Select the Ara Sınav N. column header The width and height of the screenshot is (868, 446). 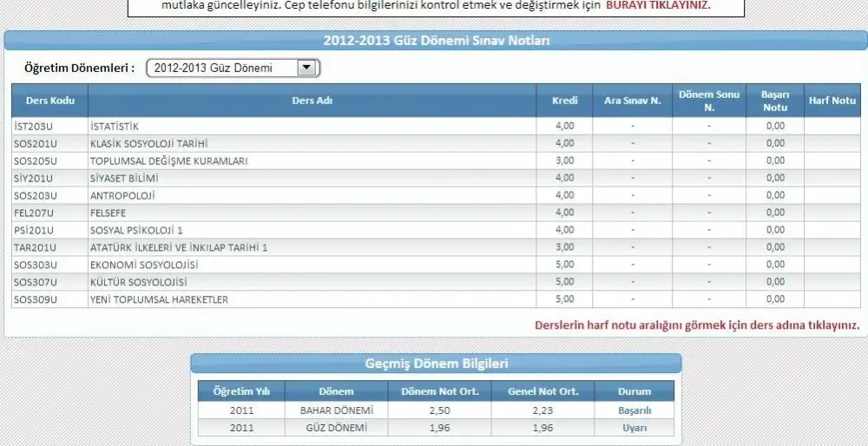(x=633, y=101)
